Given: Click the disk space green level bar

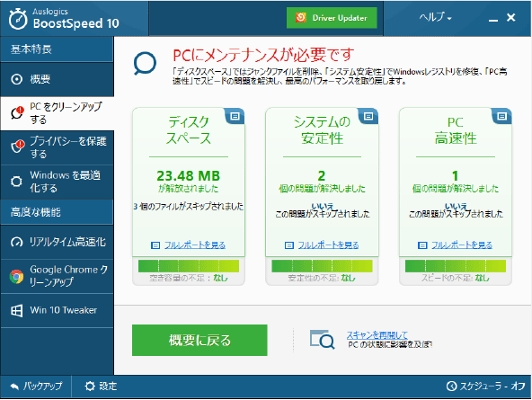Looking at the screenshot, I should pos(189,266).
